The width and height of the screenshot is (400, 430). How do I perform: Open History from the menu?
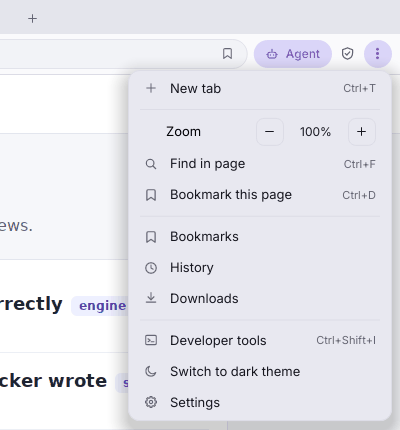click(x=260, y=268)
